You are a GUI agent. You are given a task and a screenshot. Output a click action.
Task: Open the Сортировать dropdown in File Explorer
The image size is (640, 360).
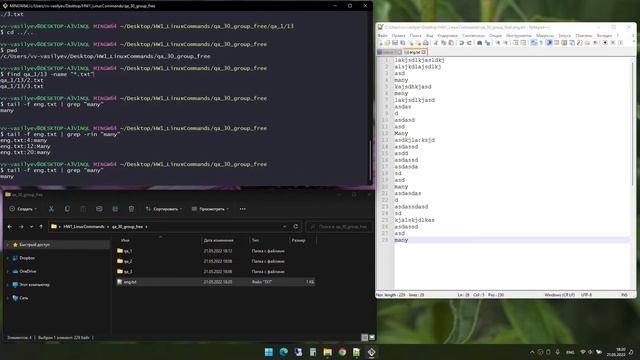(x=164, y=209)
